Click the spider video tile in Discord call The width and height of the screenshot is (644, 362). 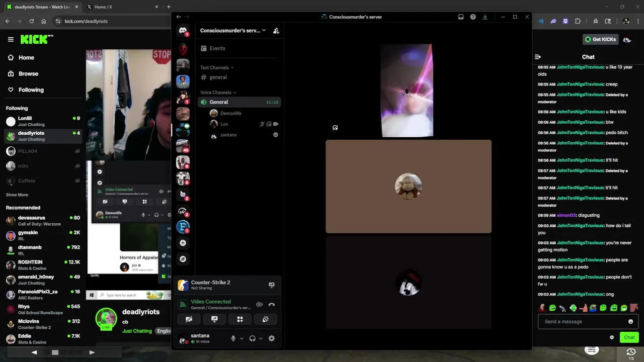click(x=407, y=90)
